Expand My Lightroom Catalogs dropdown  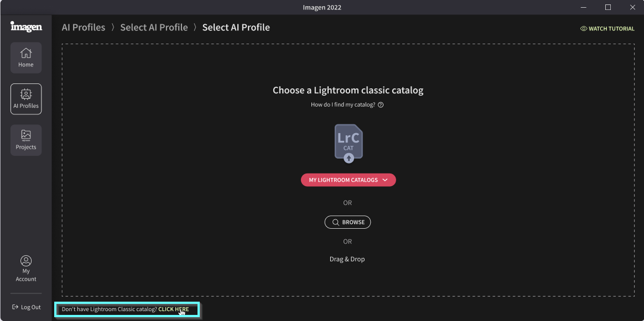pos(349,180)
